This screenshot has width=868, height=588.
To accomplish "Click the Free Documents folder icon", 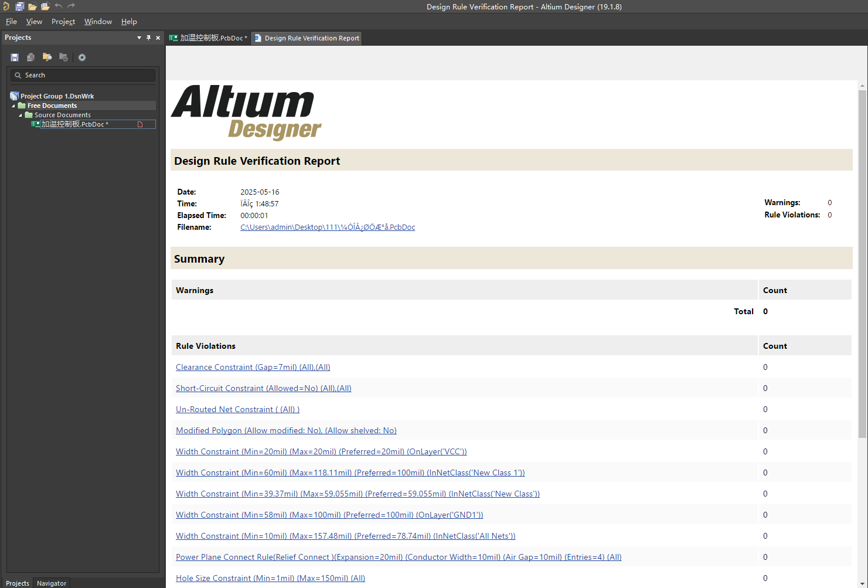I will click(x=22, y=106).
